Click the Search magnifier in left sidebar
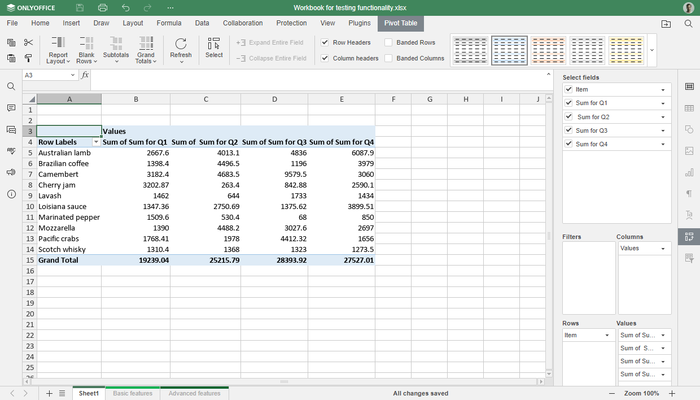This screenshot has height=400, width=700. click(11, 86)
